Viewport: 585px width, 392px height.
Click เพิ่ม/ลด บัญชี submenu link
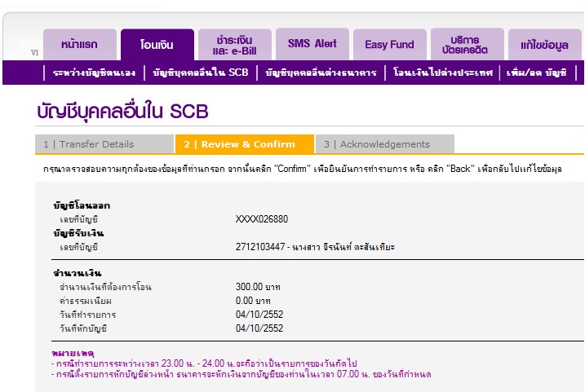[537, 73]
